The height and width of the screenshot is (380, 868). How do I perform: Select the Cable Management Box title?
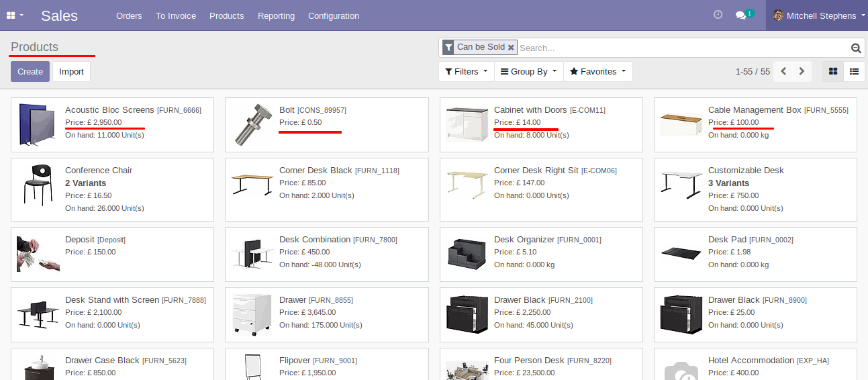point(755,110)
